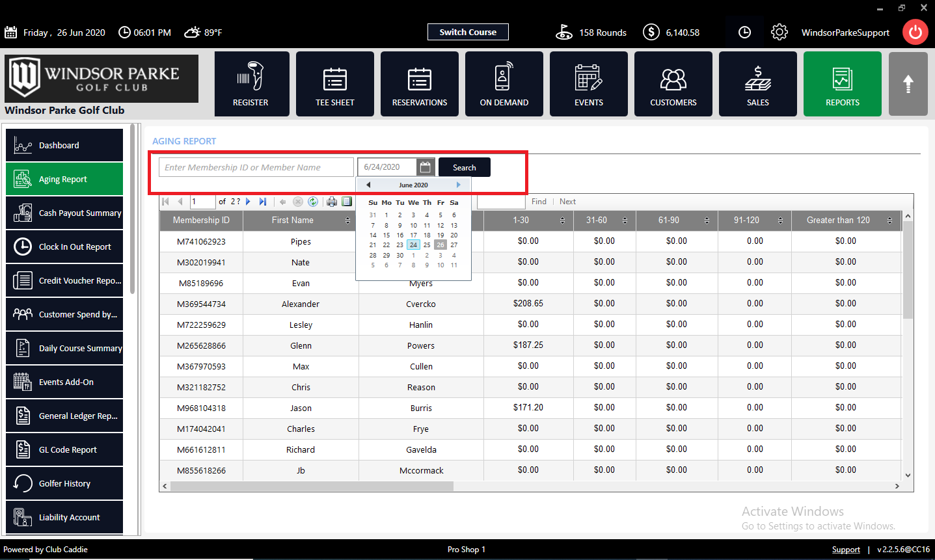
Task: Click Find in the report toolbar
Action: point(539,202)
